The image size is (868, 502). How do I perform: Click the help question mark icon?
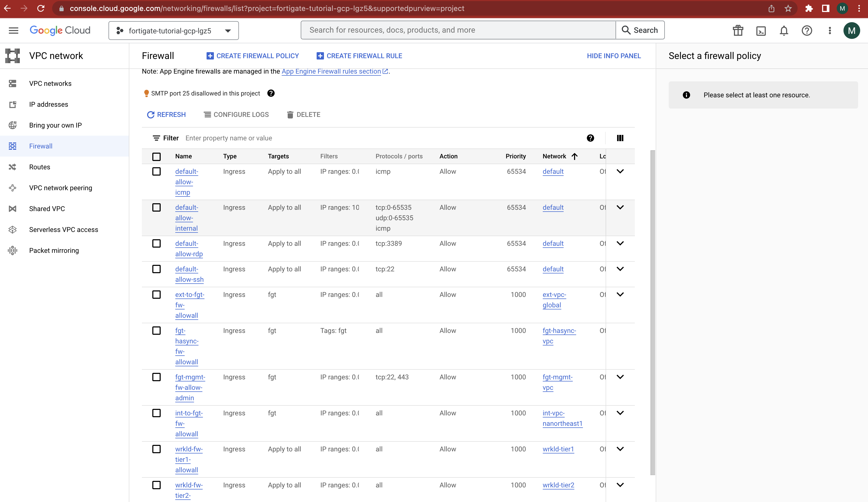point(807,30)
